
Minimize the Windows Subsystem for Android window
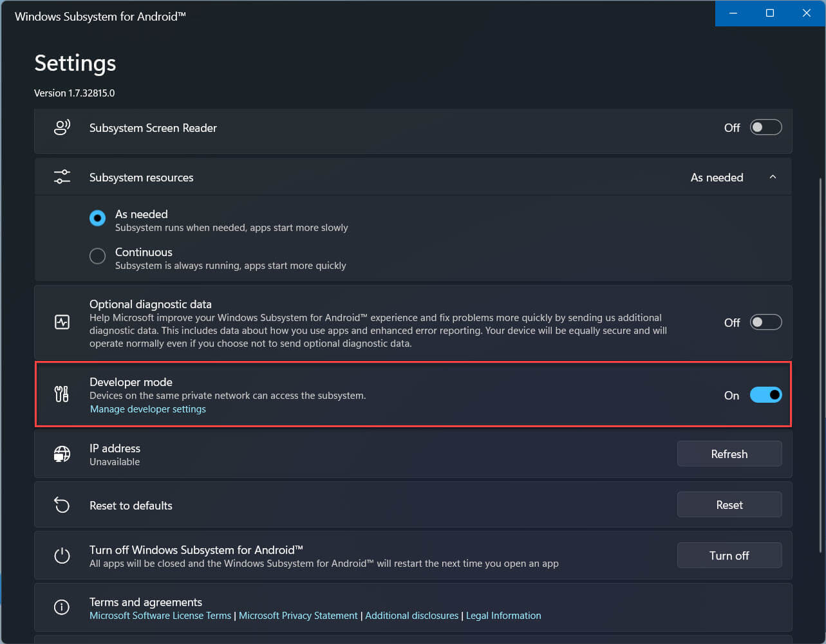click(733, 13)
